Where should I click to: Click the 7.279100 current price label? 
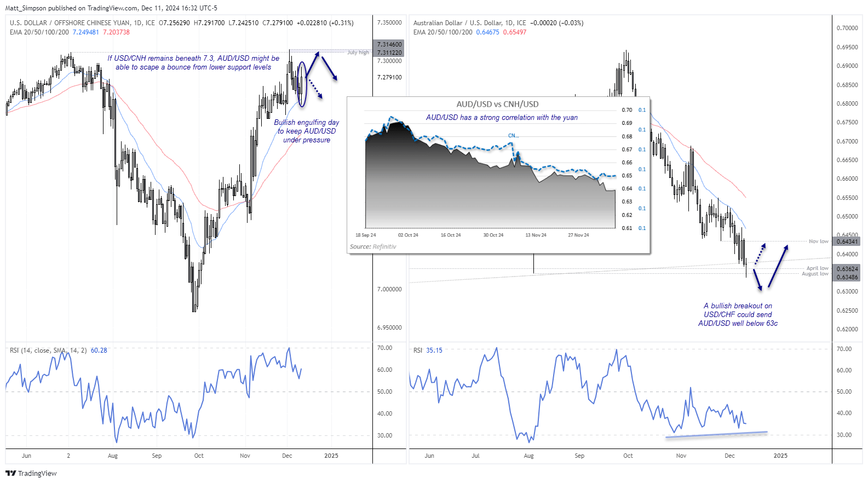tap(389, 77)
